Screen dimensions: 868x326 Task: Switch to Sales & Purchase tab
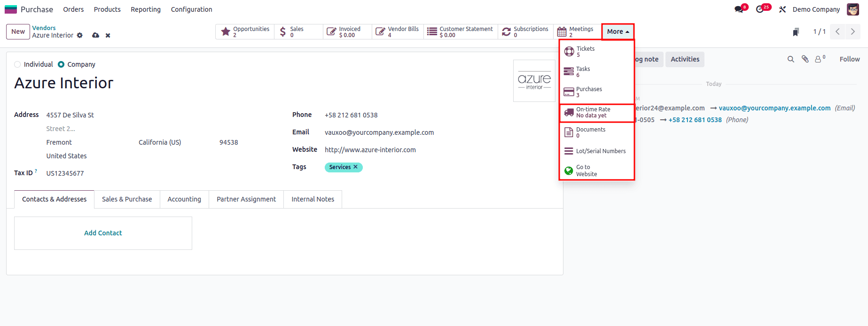pos(127,199)
